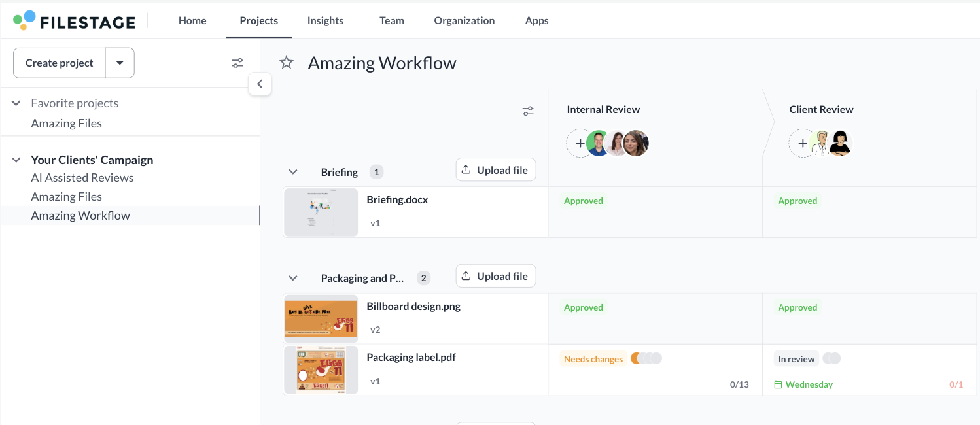This screenshot has height=425, width=980.
Task: Open Create project dropdown arrow
Action: tap(120, 63)
